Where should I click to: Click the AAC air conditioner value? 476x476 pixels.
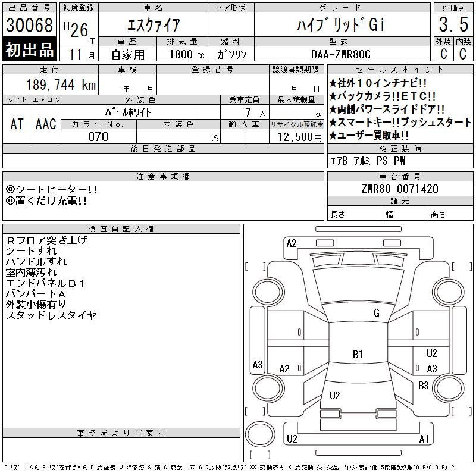click(46, 124)
